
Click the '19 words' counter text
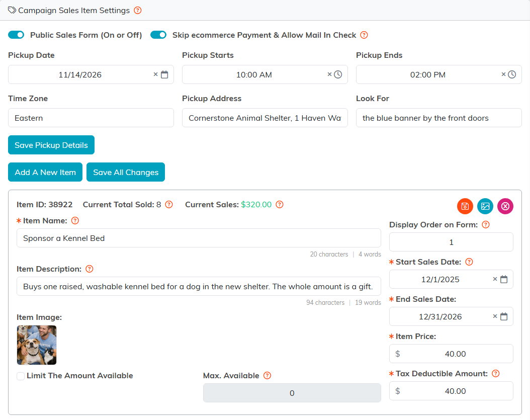point(368,303)
